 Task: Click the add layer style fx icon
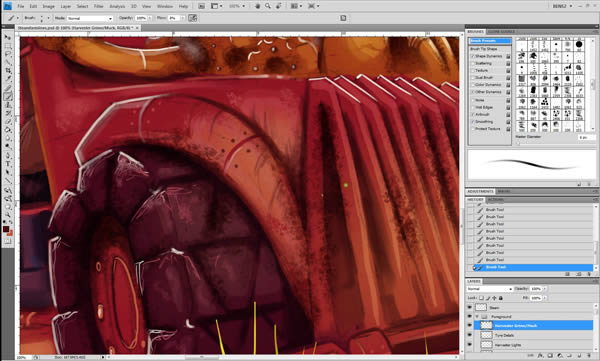point(541,356)
